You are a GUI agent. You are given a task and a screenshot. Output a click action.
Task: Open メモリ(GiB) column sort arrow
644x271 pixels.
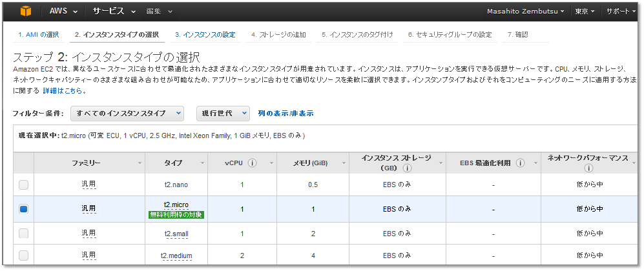[344, 164]
